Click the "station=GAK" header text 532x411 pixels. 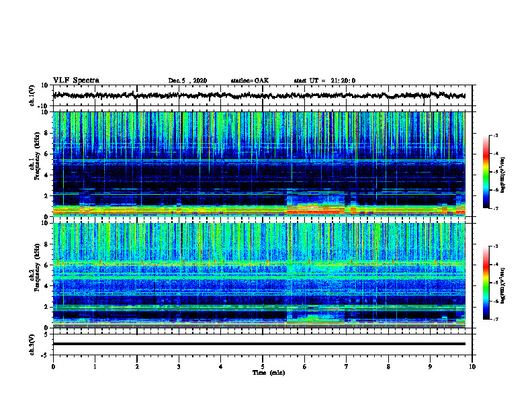[x=250, y=81]
